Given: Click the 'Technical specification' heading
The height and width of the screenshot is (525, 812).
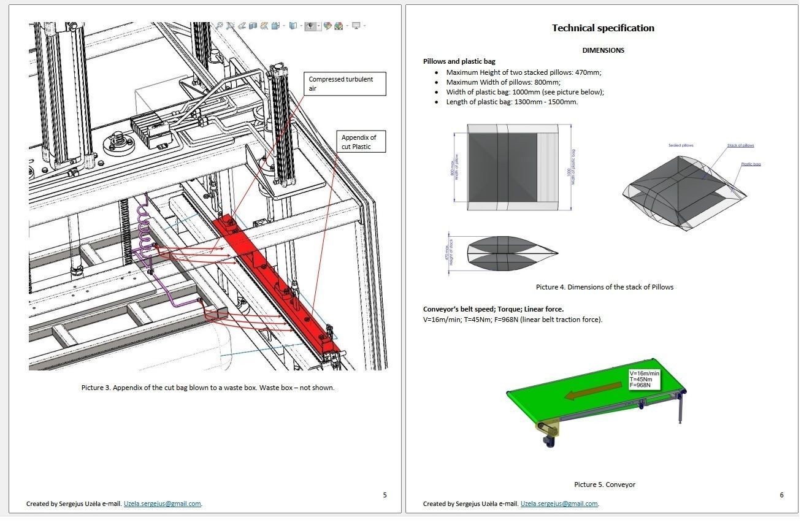Looking at the screenshot, I should [x=603, y=28].
